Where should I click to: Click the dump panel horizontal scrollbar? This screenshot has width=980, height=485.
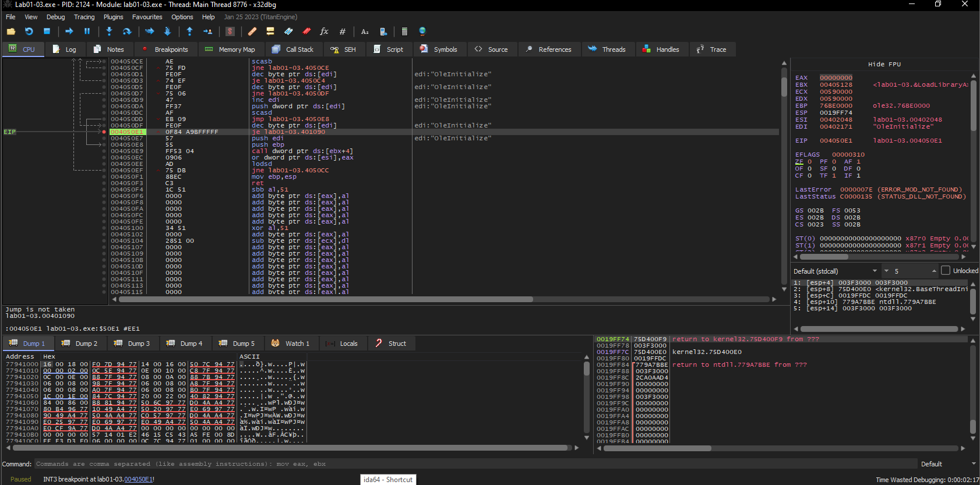(x=290, y=448)
